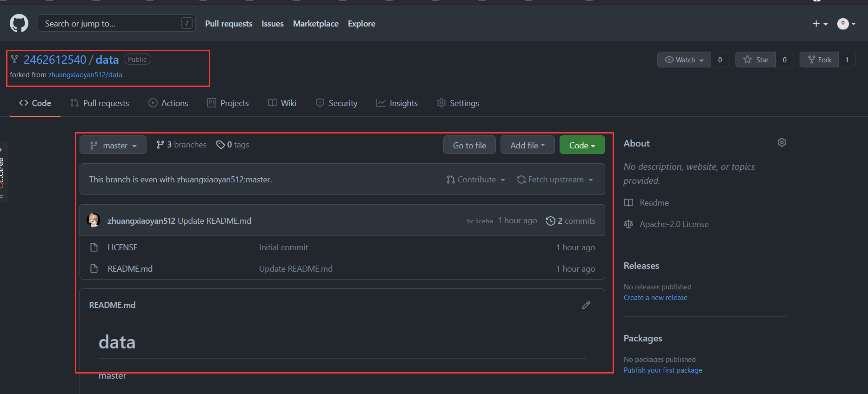Image resolution: width=868 pixels, height=394 pixels.
Task: Focus the Search or jump to field
Action: tap(116, 23)
